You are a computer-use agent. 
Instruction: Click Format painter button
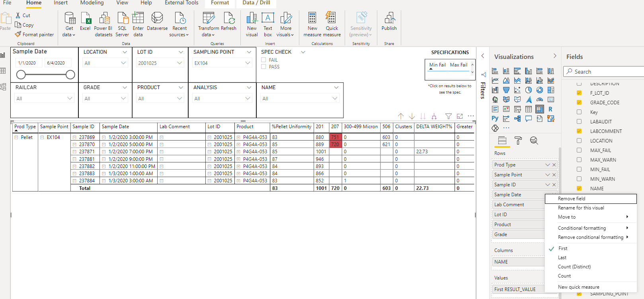pyautogui.click(x=34, y=35)
